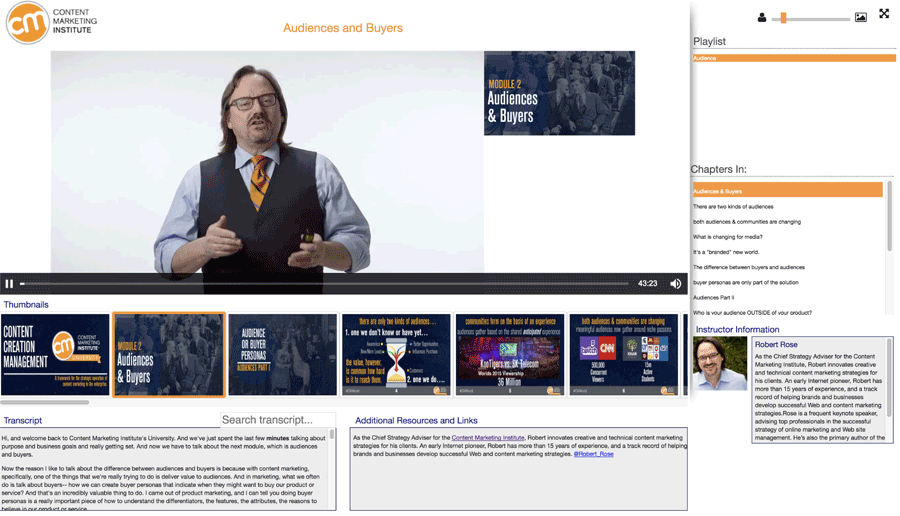Jump to chapter The difference between buyers and audiences

coord(748,267)
